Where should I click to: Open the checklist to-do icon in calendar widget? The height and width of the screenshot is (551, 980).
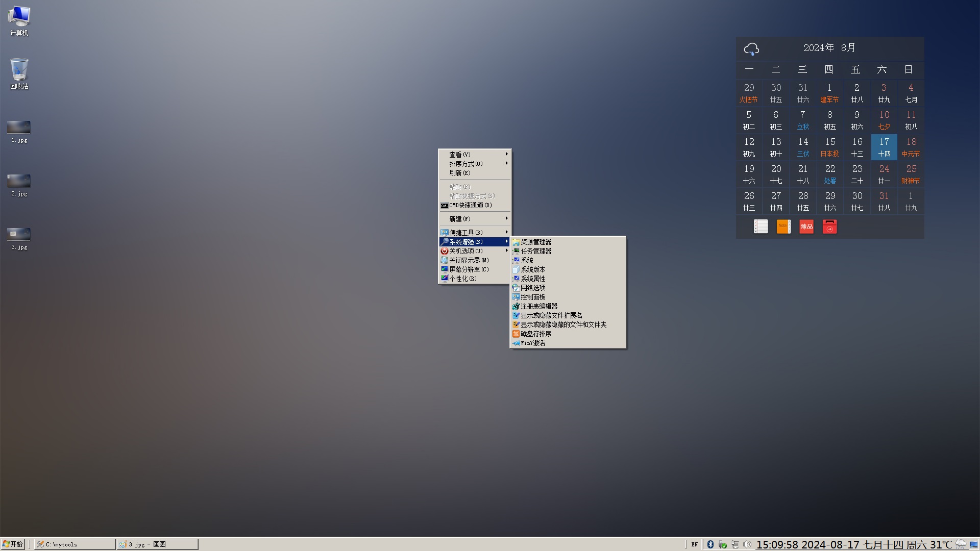click(x=761, y=227)
